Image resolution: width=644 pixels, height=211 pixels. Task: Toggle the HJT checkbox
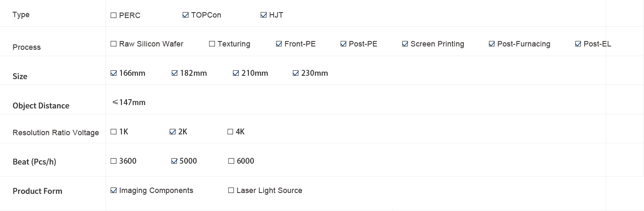click(264, 15)
